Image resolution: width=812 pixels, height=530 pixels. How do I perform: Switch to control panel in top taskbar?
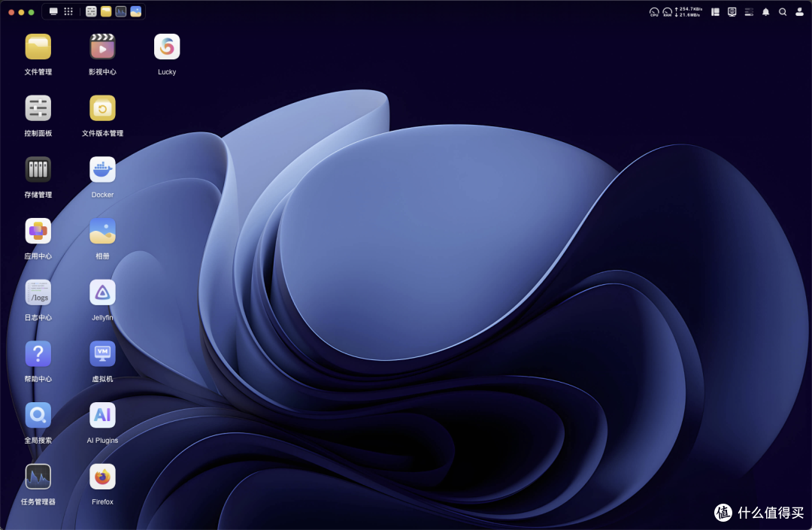91,11
